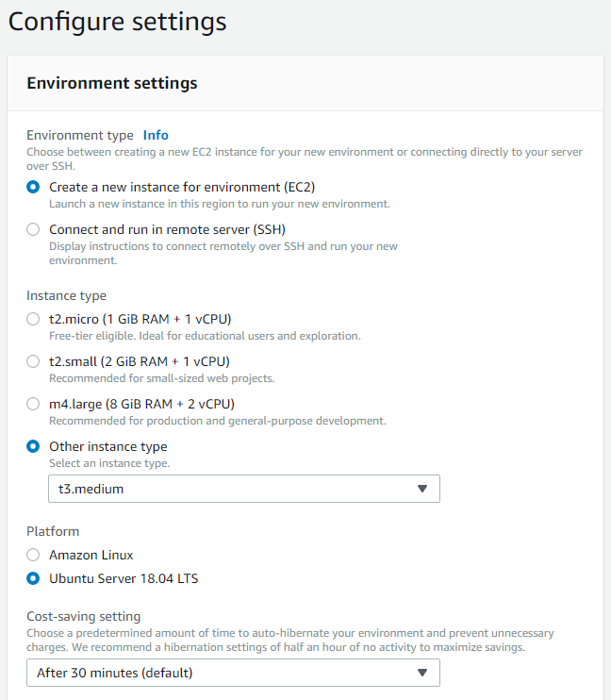Image resolution: width=611 pixels, height=700 pixels.
Task: Click the Recommended for small-sized web projects text
Action: 161,378
